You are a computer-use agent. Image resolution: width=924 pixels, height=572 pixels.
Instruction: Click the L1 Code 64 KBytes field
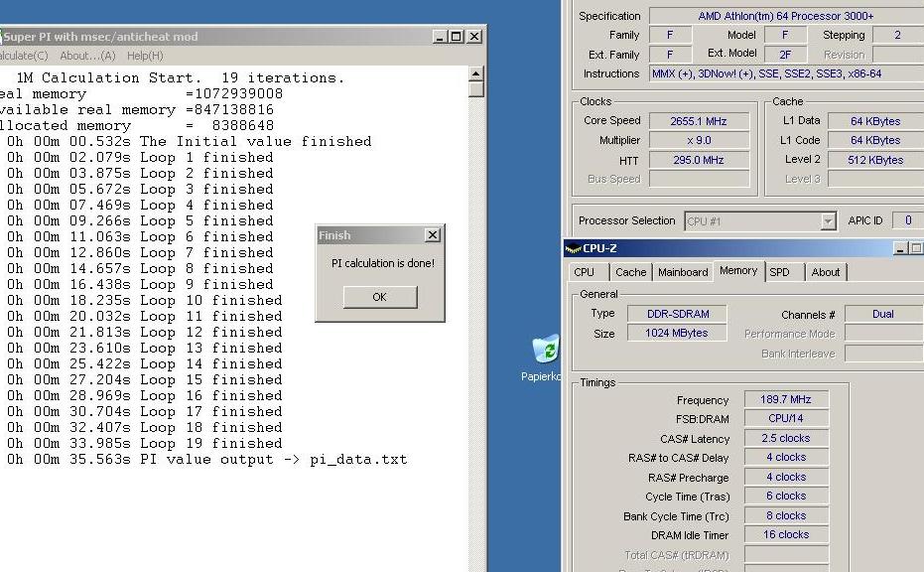[x=875, y=140]
